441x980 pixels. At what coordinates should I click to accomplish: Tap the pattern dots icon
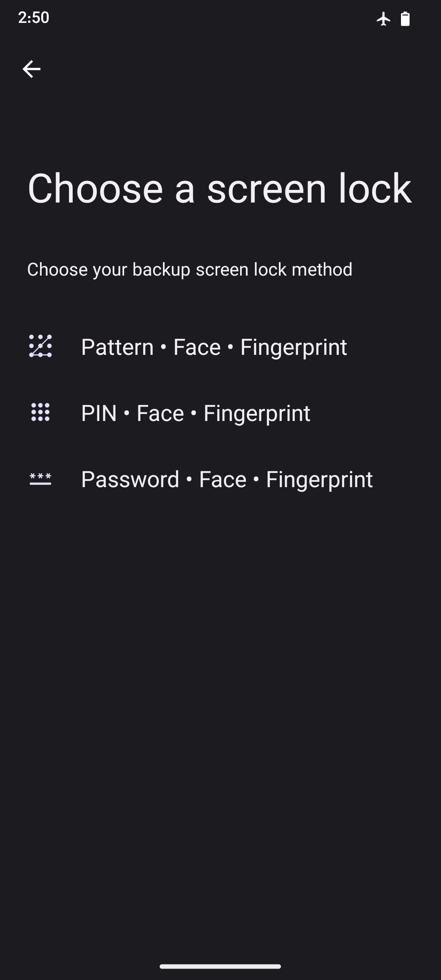click(x=40, y=346)
